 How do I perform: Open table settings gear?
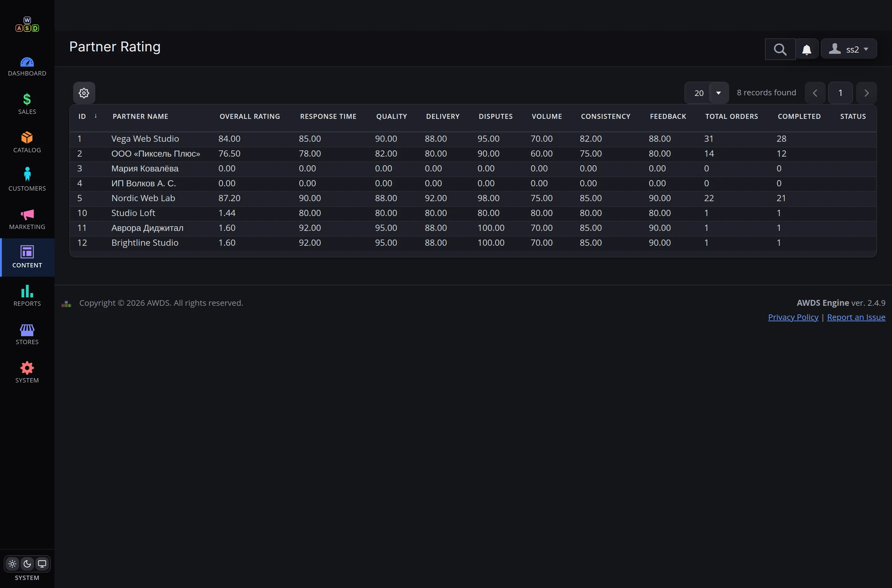pyautogui.click(x=84, y=93)
